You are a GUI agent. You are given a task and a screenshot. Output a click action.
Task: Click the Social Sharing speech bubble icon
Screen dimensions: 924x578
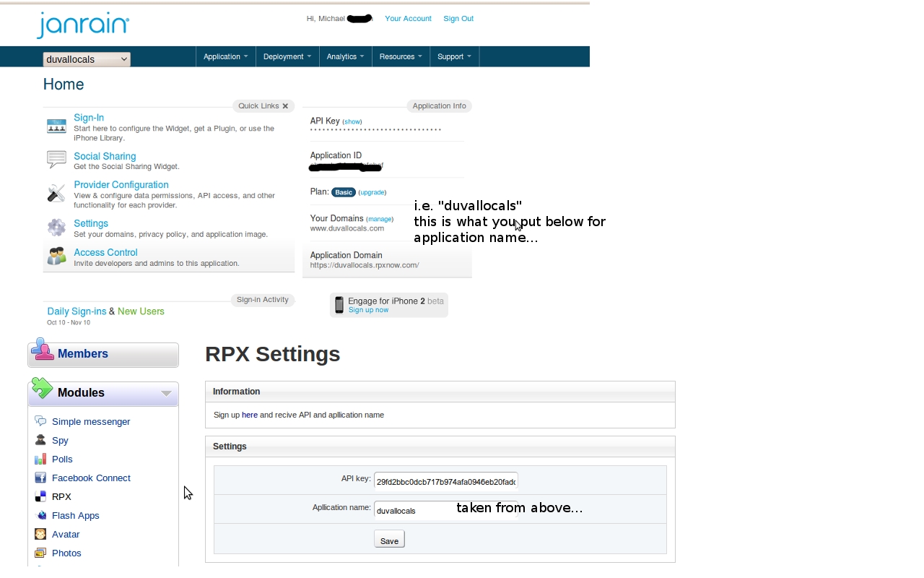pyautogui.click(x=56, y=159)
